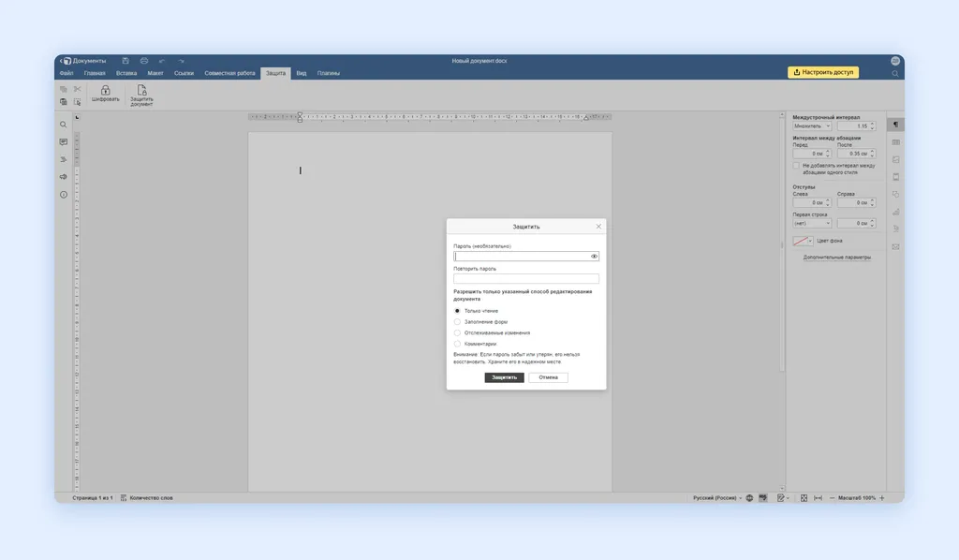Click the Copy icon in toolbar
The height and width of the screenshot is (560, 959).
(x=64, y=89)
